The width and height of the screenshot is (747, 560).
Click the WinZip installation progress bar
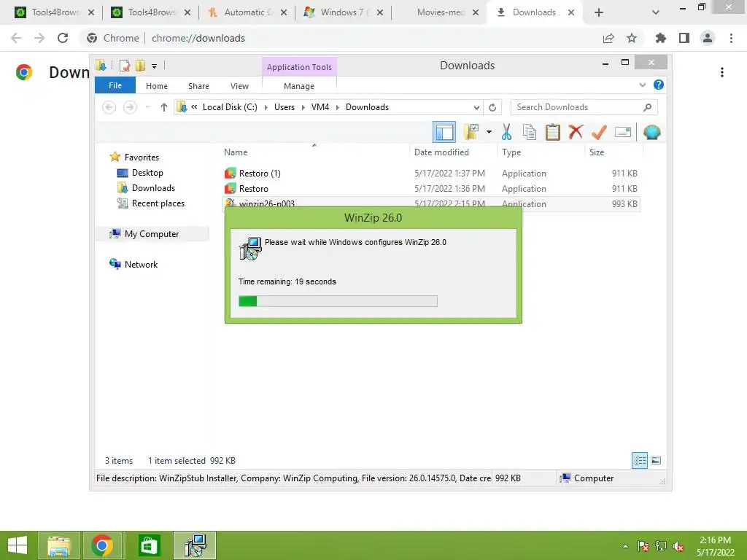[338, 301]
